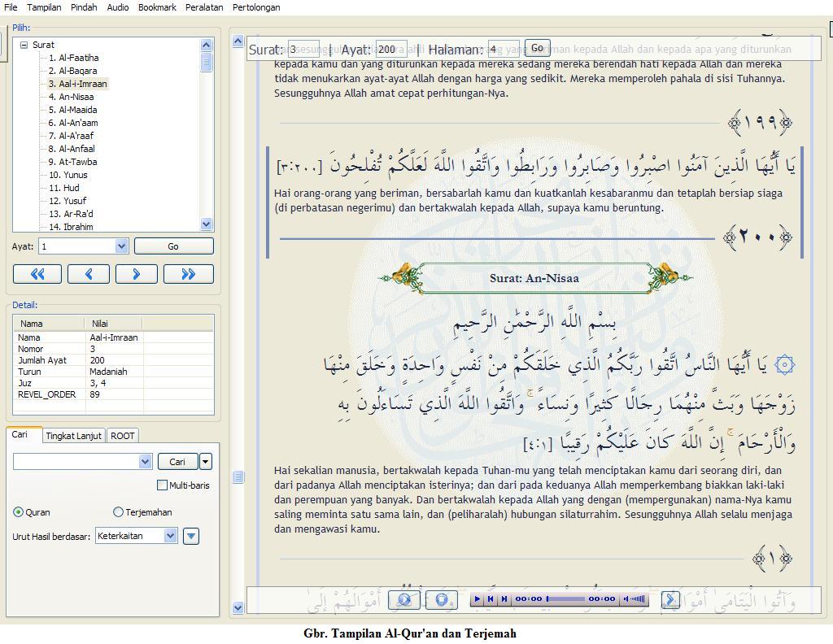833x644 pixels.
Task: Click the Go button in the top navigation bar
Action: tap(537, 48)
